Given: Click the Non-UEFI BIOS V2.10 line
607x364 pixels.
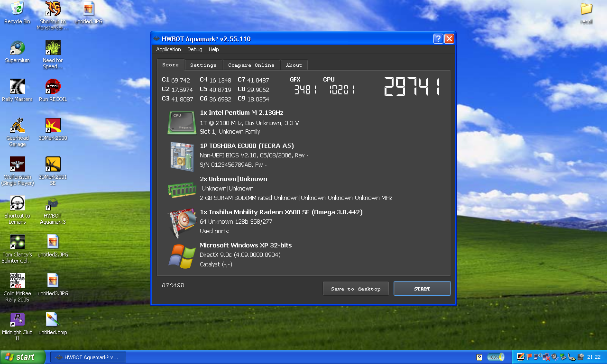Looking at the screenshot, I should tap(254, 155).
